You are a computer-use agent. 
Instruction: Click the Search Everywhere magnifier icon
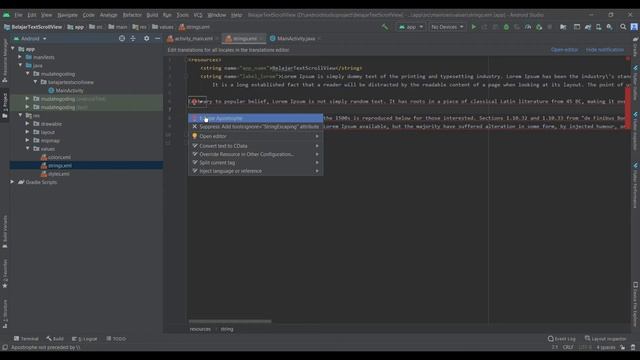click(x=623, y=27)
